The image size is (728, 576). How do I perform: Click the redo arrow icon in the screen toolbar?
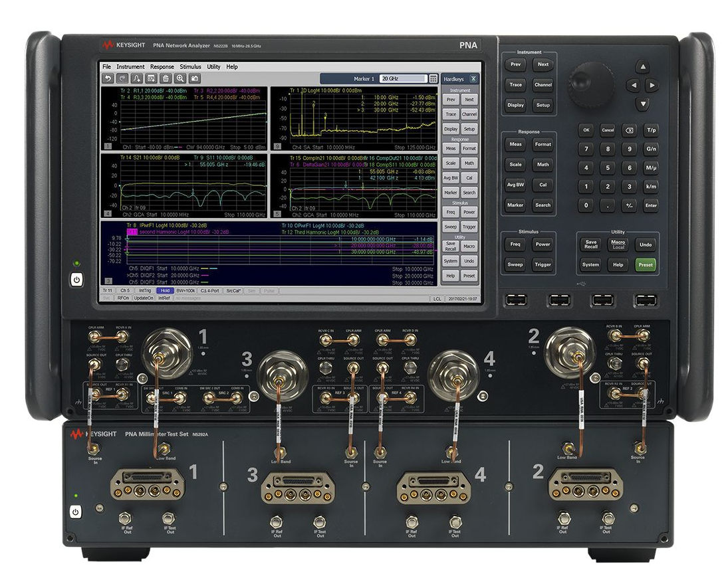click(x=122, y=78)
